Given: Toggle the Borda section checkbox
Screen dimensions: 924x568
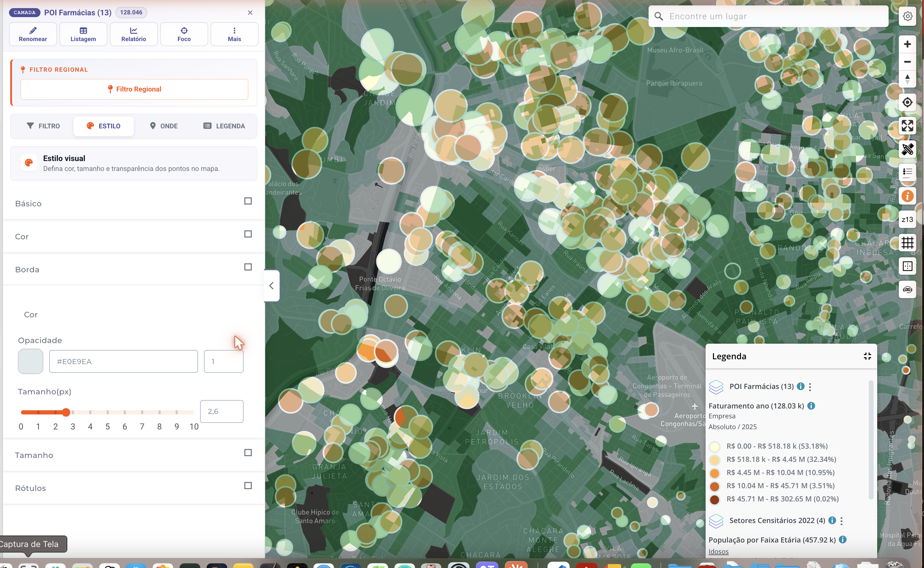Looking at the screenshot, I should (248, 267).
